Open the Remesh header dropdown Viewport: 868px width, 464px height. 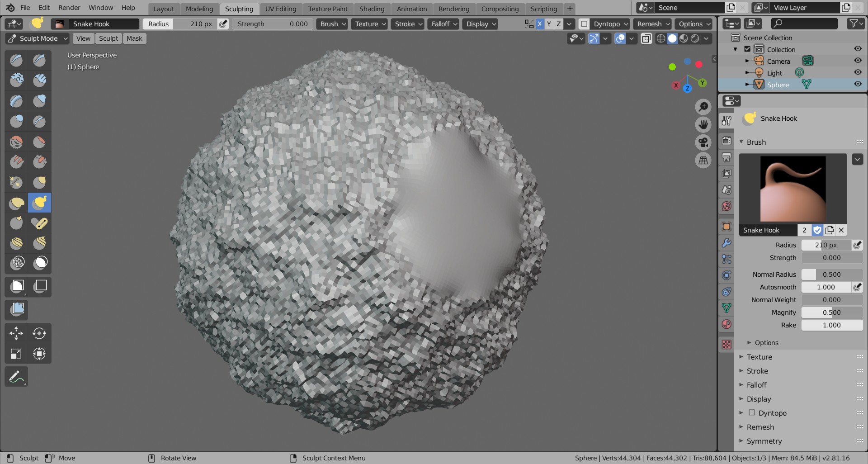tap(653, 24)
